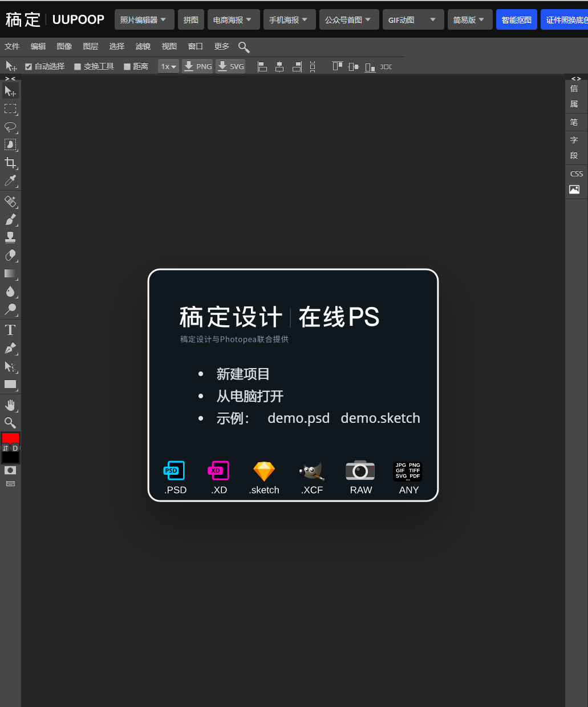
Task: Select the Move tool in left toolbar
Action: (x=10, y=91)
